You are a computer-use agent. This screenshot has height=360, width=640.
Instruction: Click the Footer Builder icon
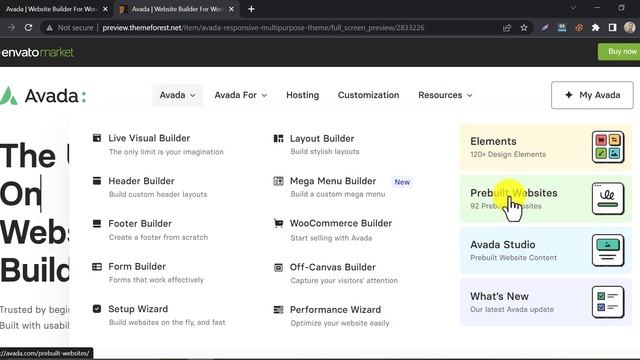coord(97,224)
